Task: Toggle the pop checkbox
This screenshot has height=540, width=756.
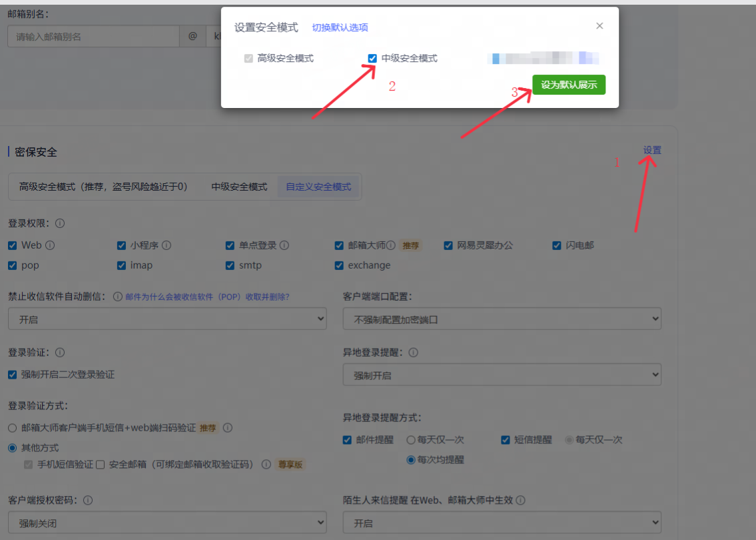Action: (x=13, y=265)
